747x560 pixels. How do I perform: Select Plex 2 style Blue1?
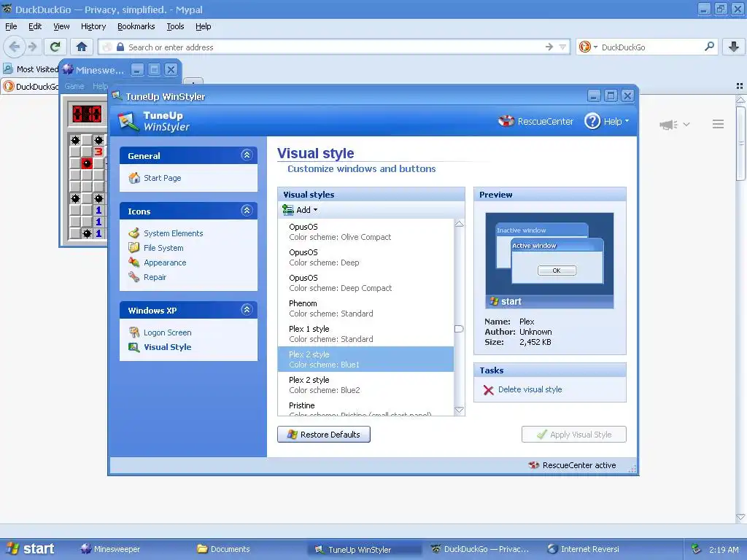pos(366,359)
